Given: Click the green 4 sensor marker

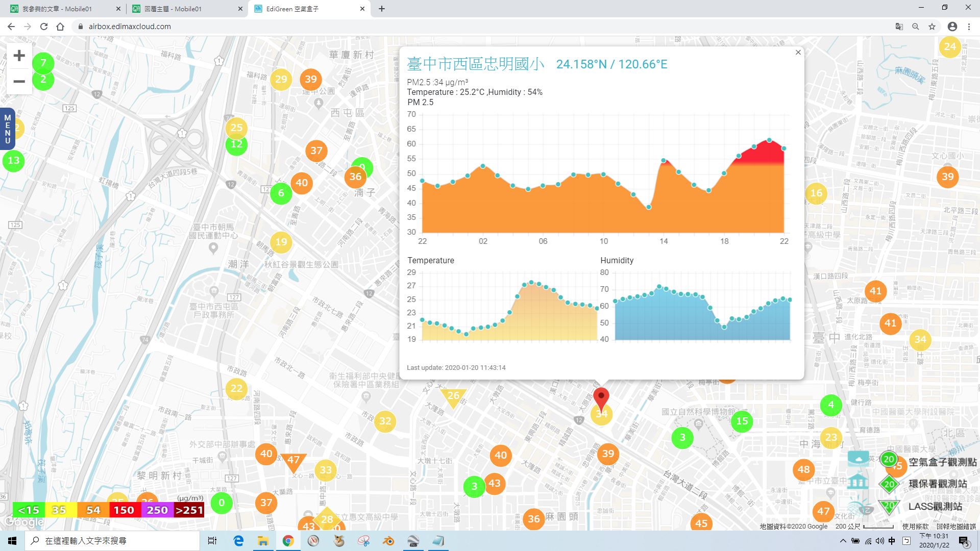Looking at the screenshot, I should (x=831, y=405).
